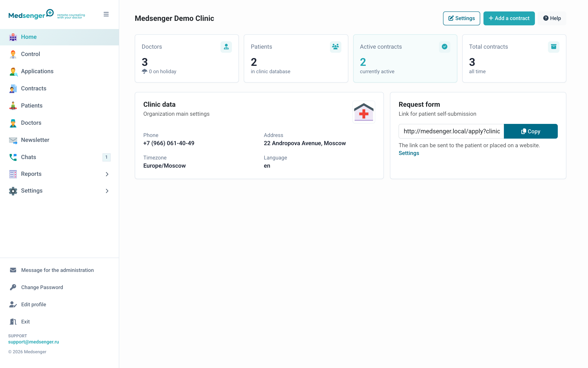588x368 pixels.
Task: Click the Patients card group icon
Action: [335, 47]
